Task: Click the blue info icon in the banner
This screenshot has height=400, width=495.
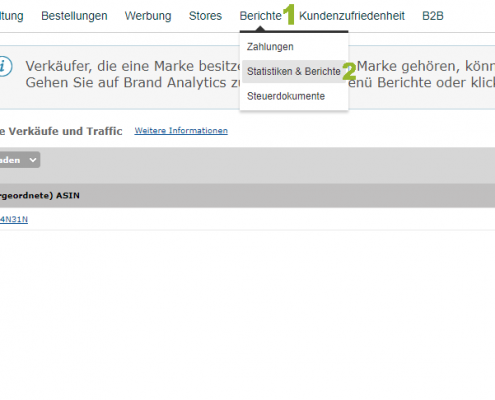Action: coord(5,66)
